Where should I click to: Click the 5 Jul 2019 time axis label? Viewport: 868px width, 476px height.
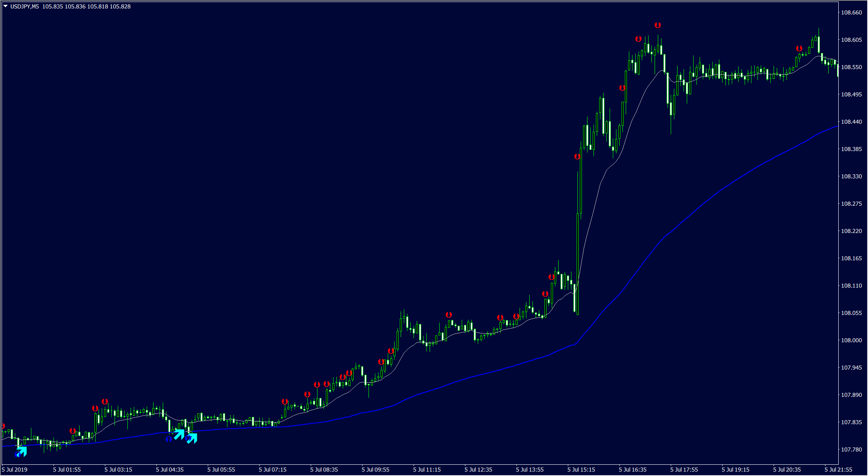(15, 470)
